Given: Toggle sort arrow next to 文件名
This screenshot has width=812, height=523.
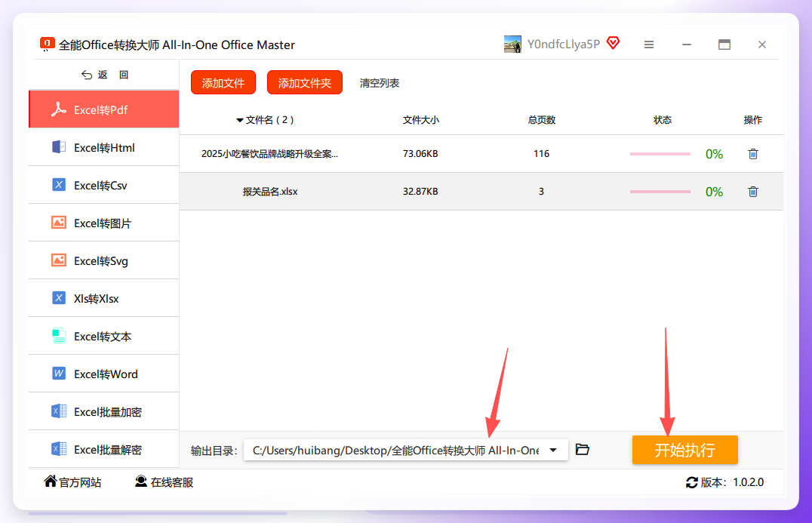Looking at the screenshot, I should pyautogui.click(x=240, y=120).
